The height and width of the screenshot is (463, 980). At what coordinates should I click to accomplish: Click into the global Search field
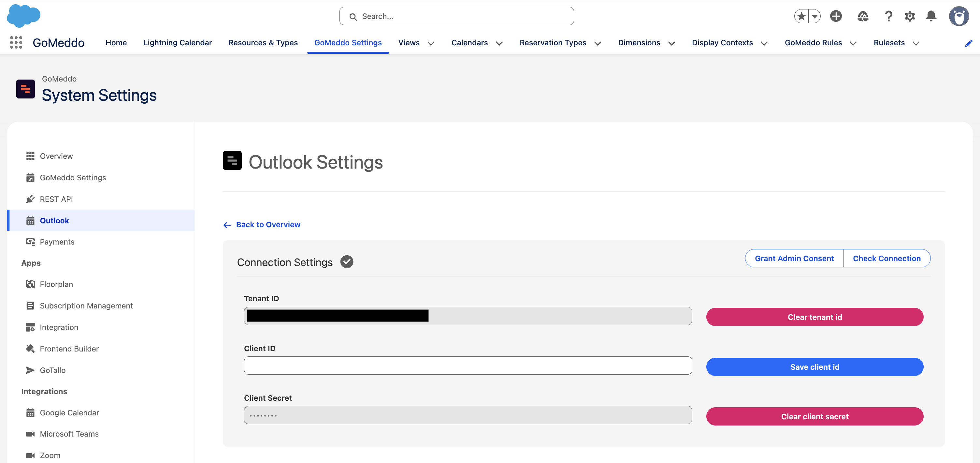coord(456,16)
